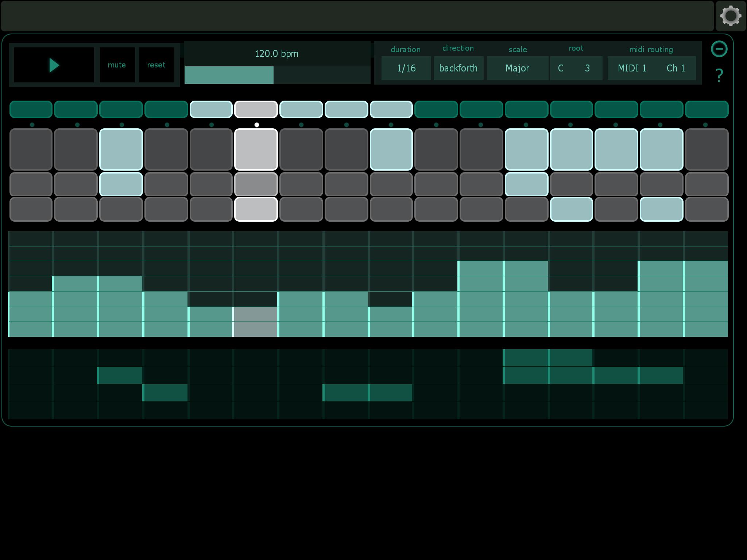This screenshot has width=747, height=560.
Task: Toggle the bottom-row pad for step 15
Action: (x=661, y=209)
